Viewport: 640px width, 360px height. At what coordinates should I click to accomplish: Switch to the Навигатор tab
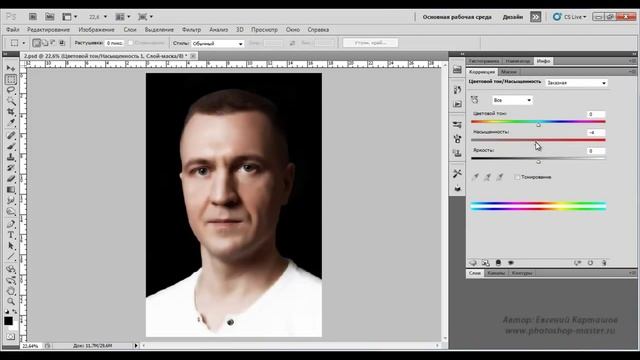click(518, 61)
